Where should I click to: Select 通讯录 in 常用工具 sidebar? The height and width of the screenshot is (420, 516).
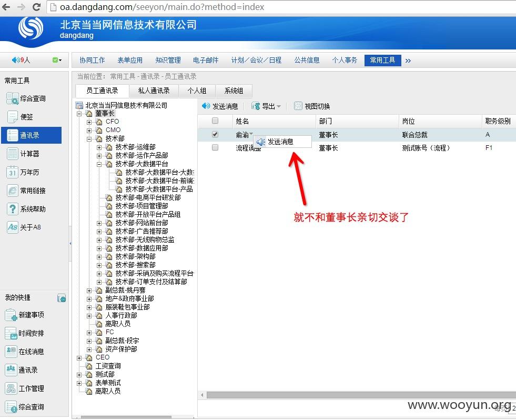31,135
